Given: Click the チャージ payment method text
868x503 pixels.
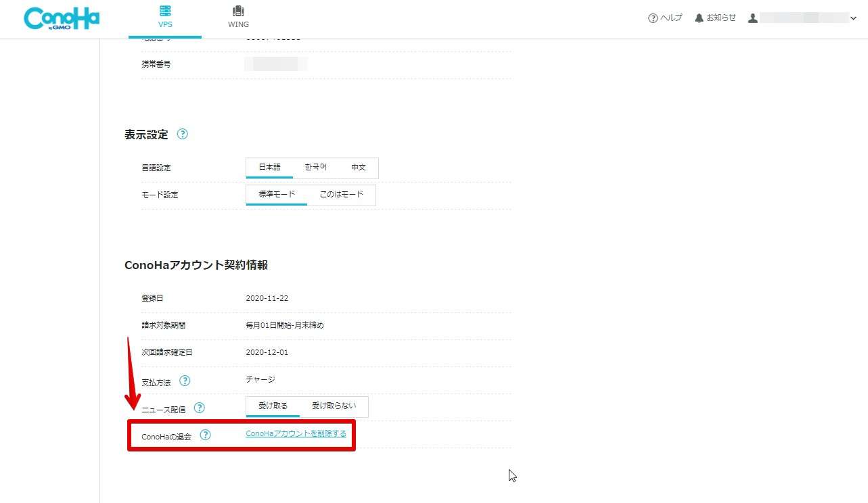Looking at the screenshot, I should (x=260, y=379).
